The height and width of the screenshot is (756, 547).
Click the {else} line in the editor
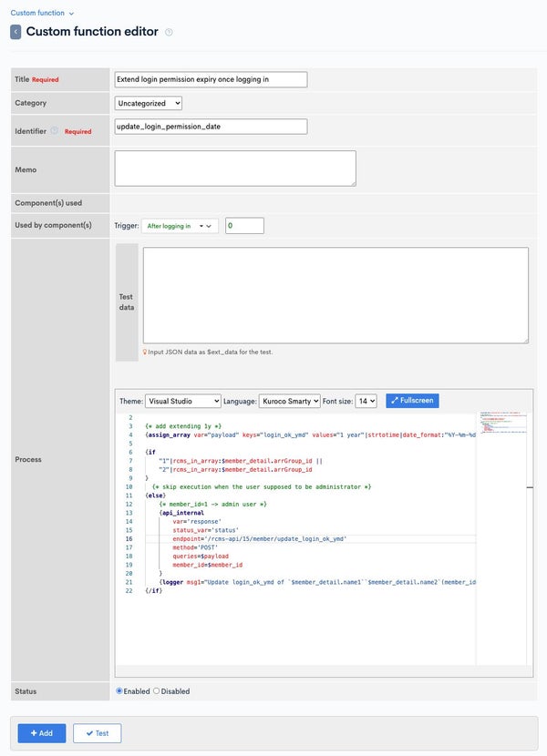click(x=156, y=495)
